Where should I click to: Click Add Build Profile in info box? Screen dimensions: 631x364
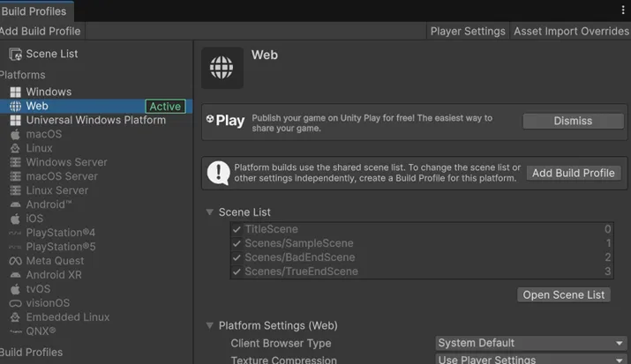(574, 173)
